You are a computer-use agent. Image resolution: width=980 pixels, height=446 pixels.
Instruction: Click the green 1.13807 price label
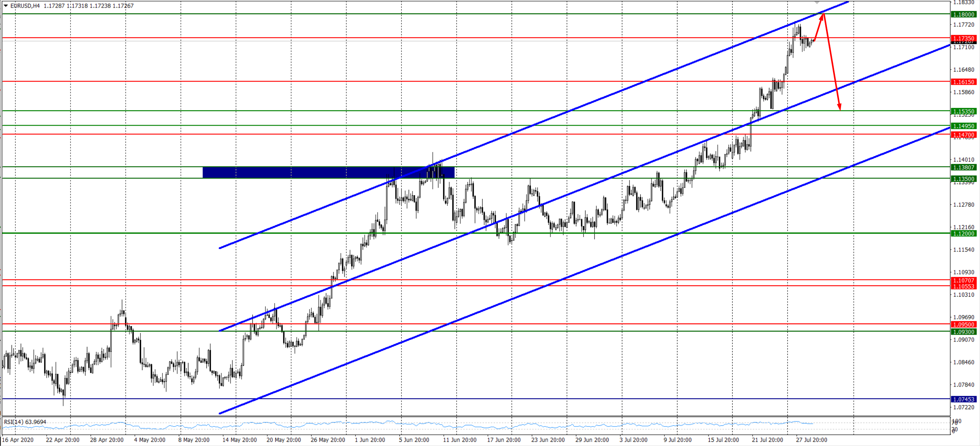(964, 167)
